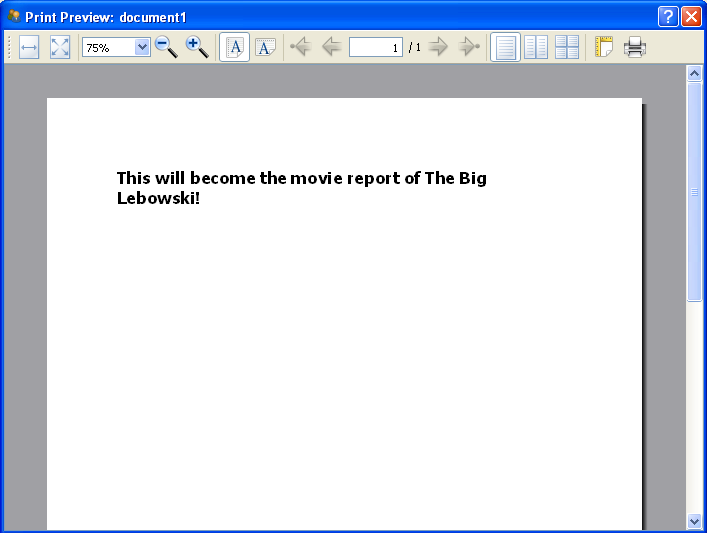Select portrait orientation
707x533 pixels.
[x=234, y=47]
